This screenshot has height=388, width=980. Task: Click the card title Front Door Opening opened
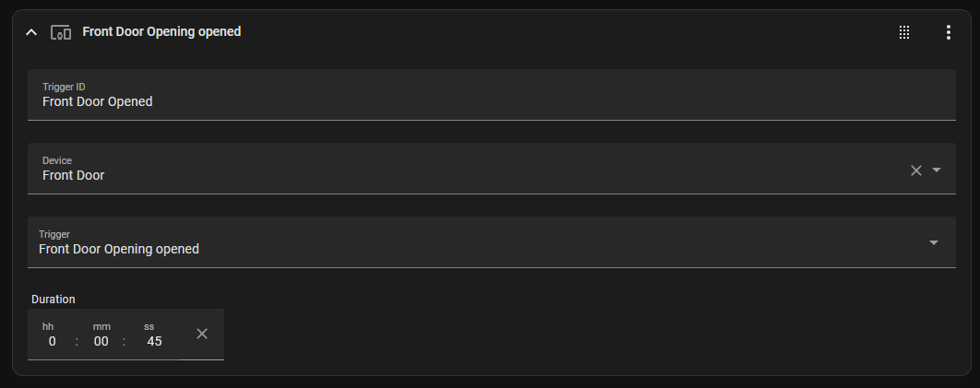[161, 32]
